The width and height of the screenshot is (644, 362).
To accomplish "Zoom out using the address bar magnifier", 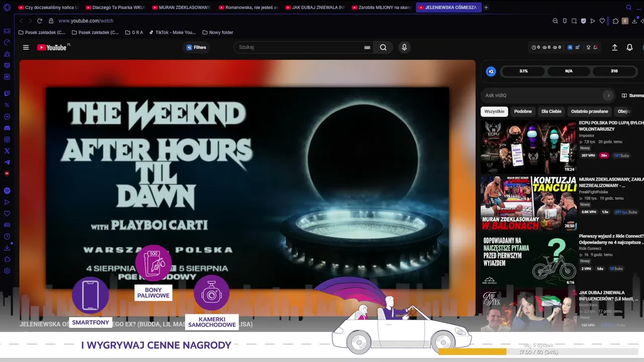I will coord(555,21).
